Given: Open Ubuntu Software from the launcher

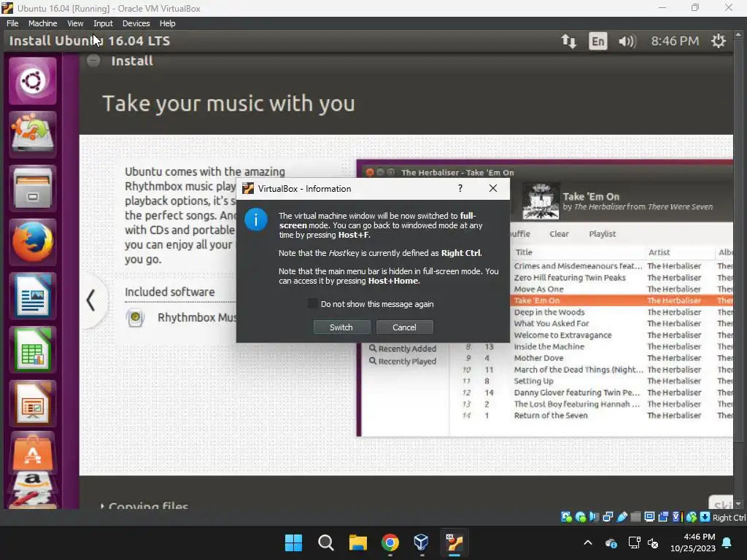Looking at the screenshot, I should coord(32,451).
